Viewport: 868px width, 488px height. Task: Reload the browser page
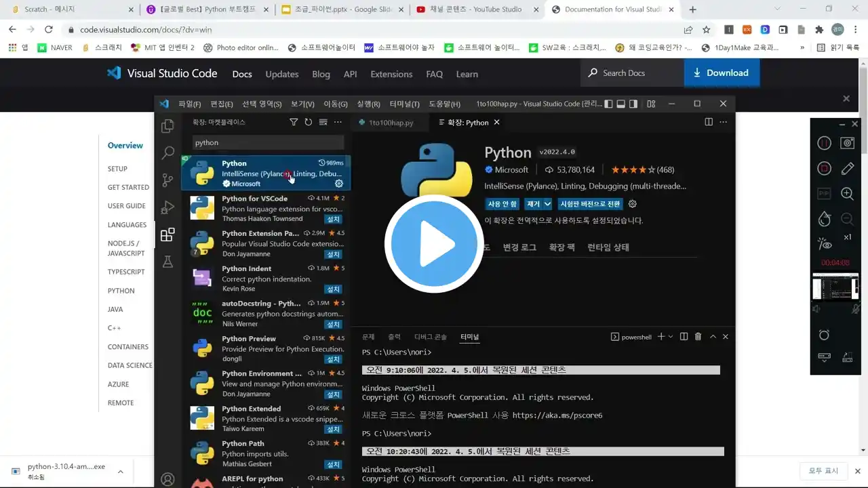pos(49,30)
